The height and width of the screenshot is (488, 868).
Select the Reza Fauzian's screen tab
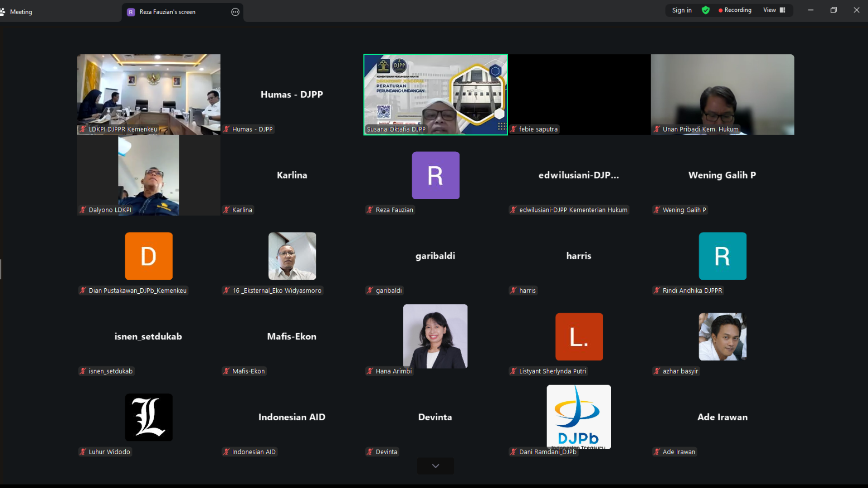[167, 12]
